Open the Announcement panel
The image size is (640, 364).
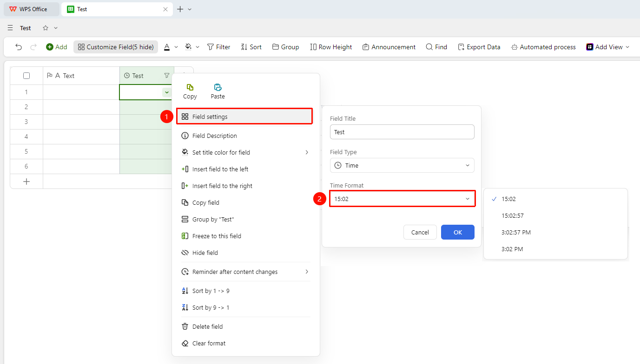coord(389,47)
